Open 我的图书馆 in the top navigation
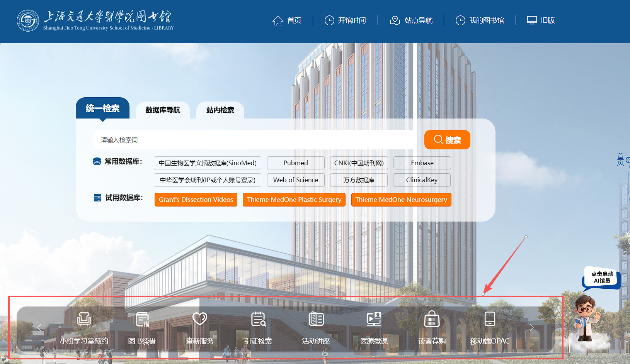 480,20
